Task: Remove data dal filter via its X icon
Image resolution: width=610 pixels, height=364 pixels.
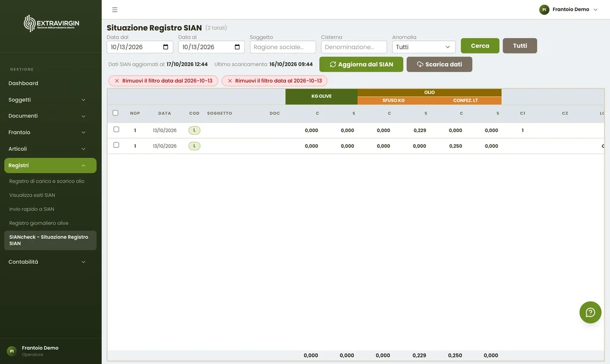Action: [x=117, y=81]
